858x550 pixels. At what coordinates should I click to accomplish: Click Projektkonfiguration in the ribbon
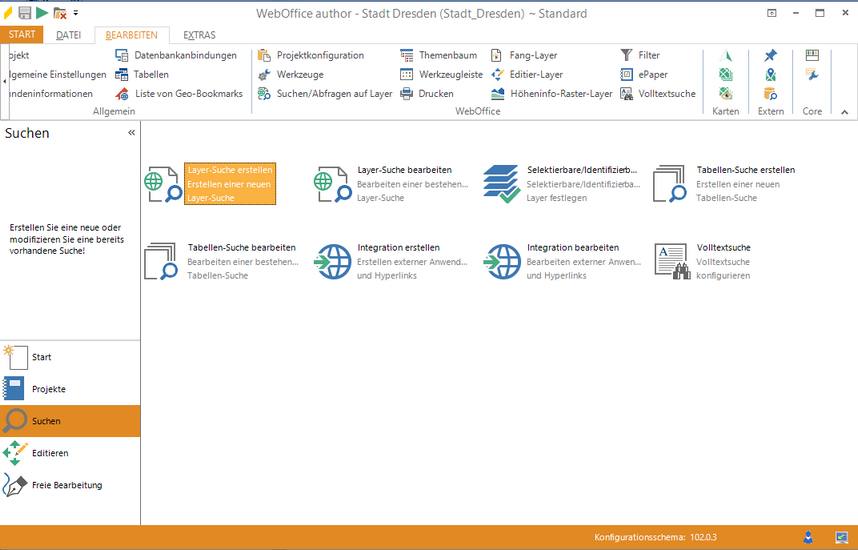coord(311,55)
